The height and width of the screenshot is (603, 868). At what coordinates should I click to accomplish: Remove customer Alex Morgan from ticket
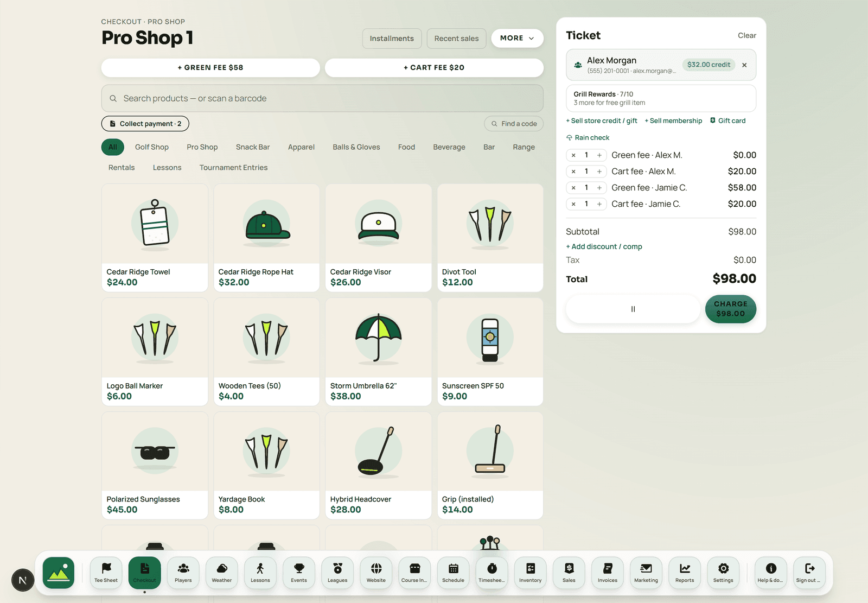click(744, 65)
